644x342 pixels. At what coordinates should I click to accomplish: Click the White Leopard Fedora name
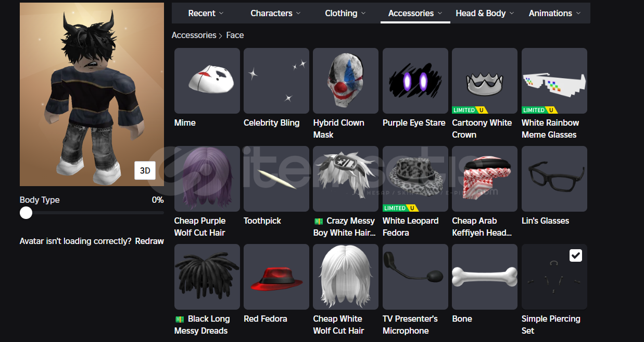coord(411,227)
